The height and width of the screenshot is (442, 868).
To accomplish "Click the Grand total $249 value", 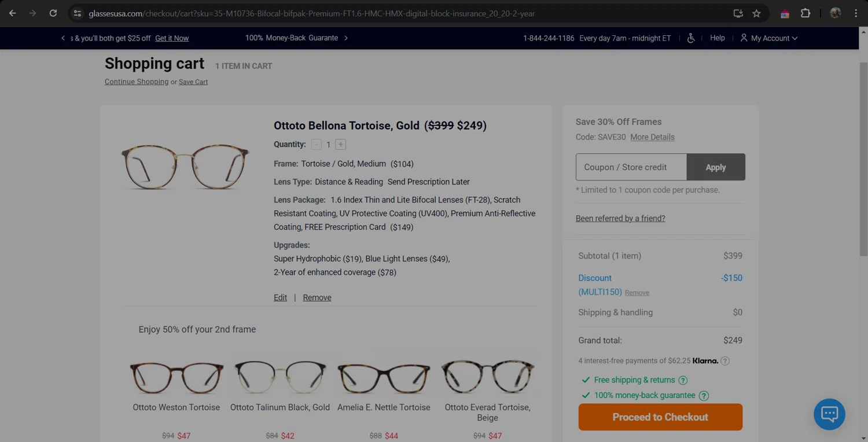I will 733,341.
